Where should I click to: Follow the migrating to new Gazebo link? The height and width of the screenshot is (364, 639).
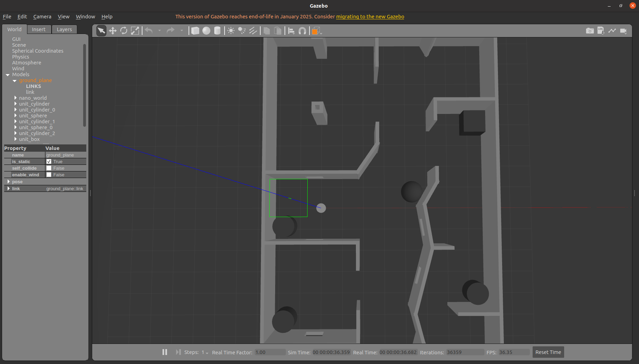click(370, 17)
